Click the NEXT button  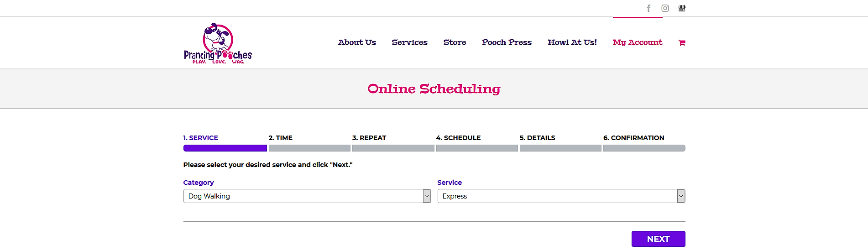(x=658, y=239)
